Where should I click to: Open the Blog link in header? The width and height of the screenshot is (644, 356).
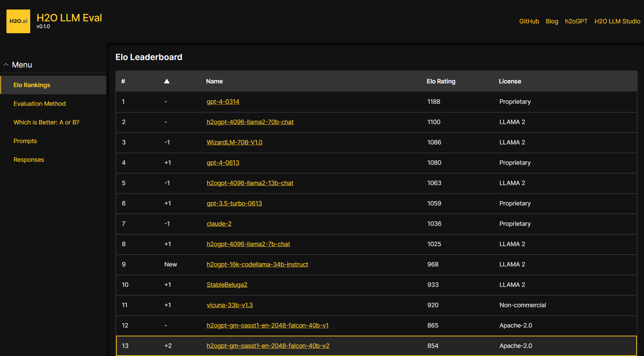click(552, 21)
